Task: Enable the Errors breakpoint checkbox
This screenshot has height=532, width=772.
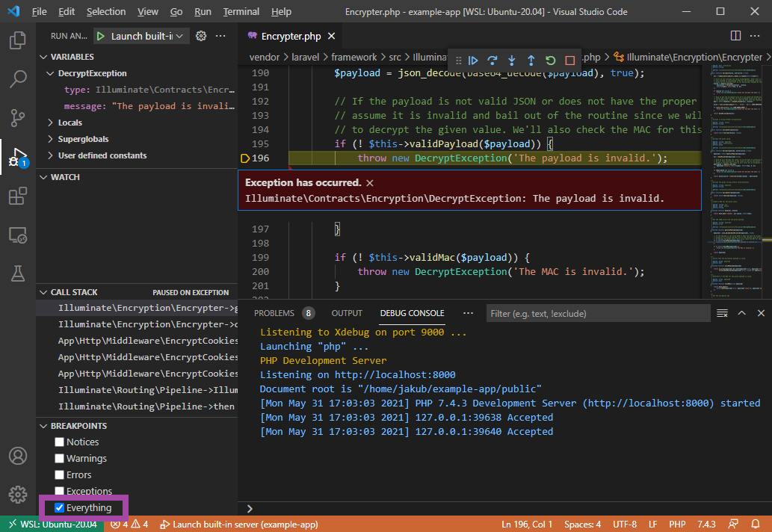Action: pyautogui.click(x=59, y=475)
